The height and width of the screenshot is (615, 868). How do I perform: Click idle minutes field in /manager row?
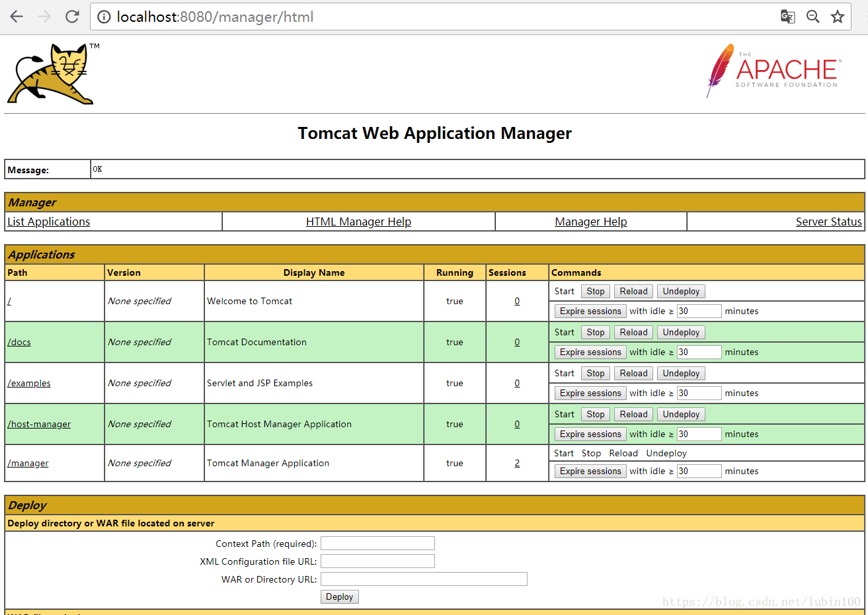click(699, 471)
